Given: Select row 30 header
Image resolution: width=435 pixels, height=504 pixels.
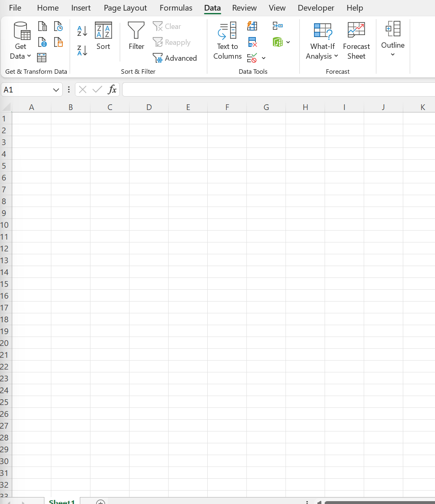Looking at the screenshot, I should (x=5, y=461).
